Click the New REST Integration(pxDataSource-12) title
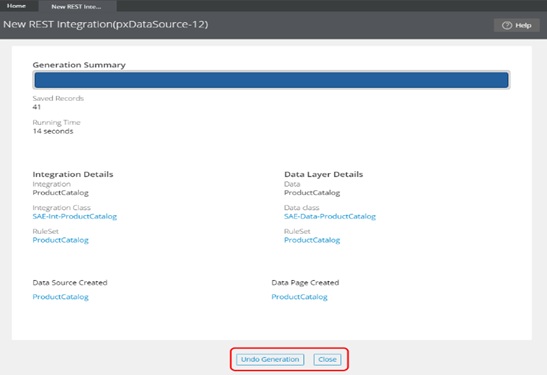The width and height of the screenshot is (547, 375). click(106, 24)
